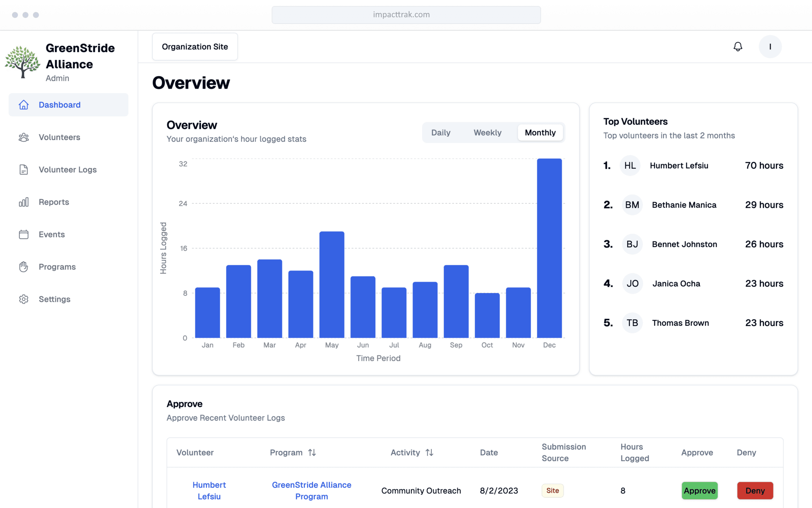This screenshot has width=812, height=508.
Task: Enable the Monthly stats view
Action: coord(540,133)
